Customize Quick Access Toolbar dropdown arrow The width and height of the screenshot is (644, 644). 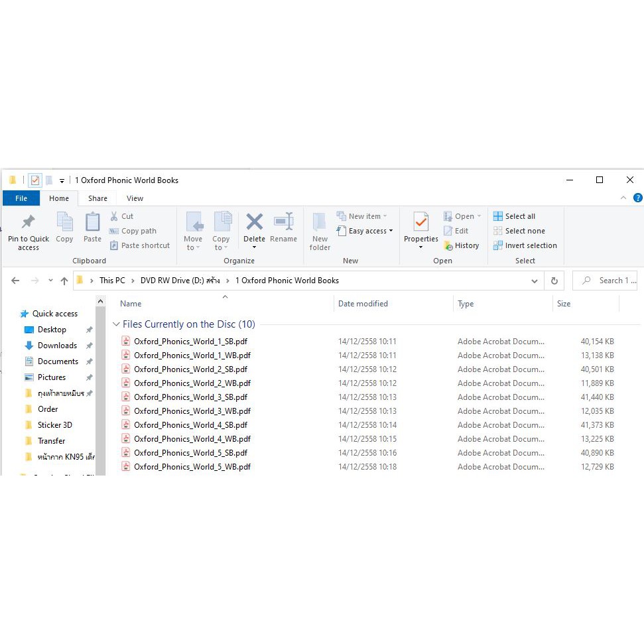62,180
